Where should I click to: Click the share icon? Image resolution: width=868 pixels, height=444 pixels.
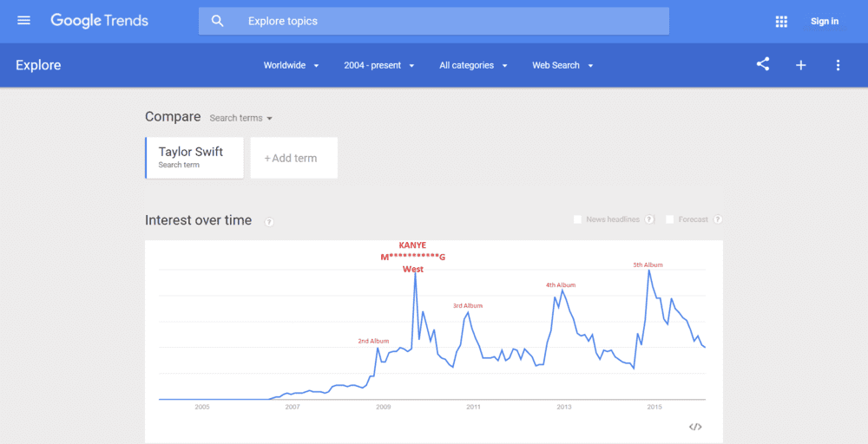(763, 64)
